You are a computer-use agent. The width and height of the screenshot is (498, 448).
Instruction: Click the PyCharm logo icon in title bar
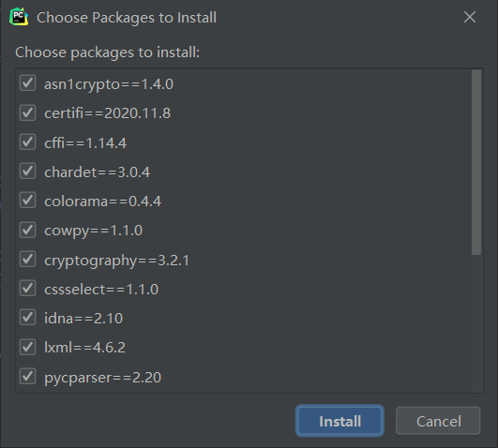pyautogui.click(x=19, y=17)
